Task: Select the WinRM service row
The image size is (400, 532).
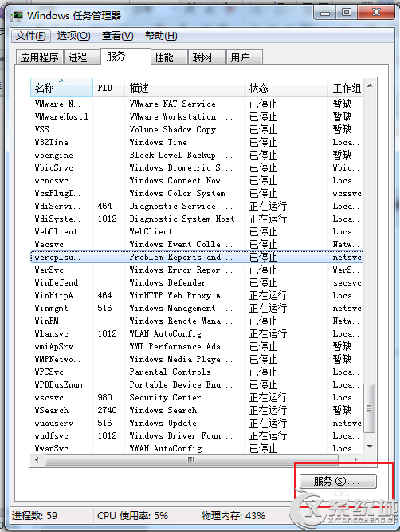Action: [x=196, y=321]
